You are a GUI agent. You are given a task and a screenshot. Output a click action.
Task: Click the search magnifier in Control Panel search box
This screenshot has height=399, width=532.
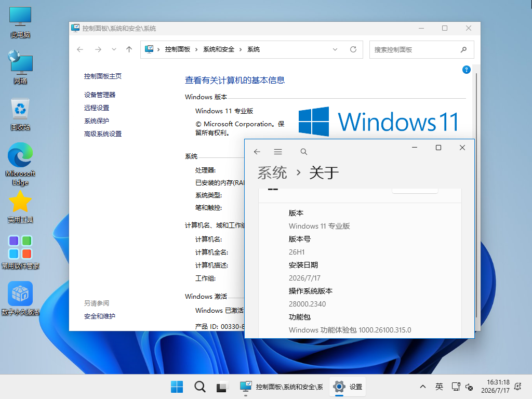[x=463, y=49]
